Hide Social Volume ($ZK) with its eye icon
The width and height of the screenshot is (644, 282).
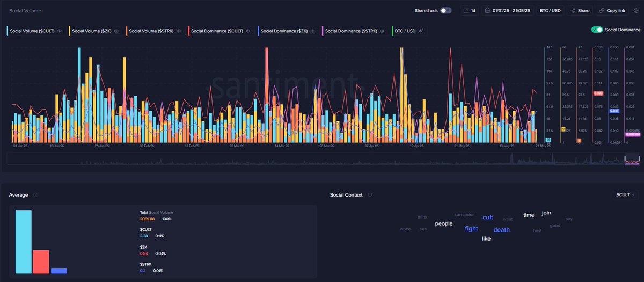(x=116, y=31)
